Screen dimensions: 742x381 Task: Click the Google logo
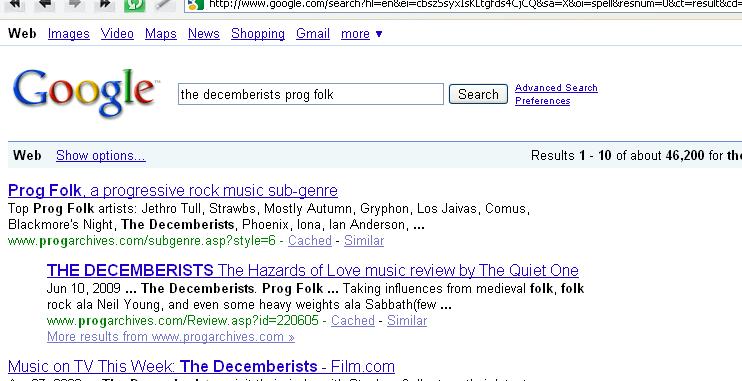coord(84,93)
